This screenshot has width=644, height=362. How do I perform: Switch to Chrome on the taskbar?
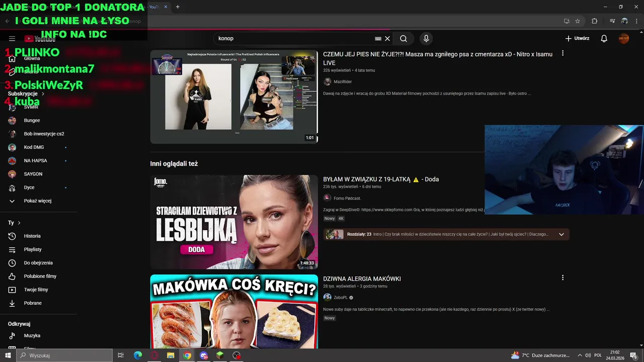click(x=187, y=355)
